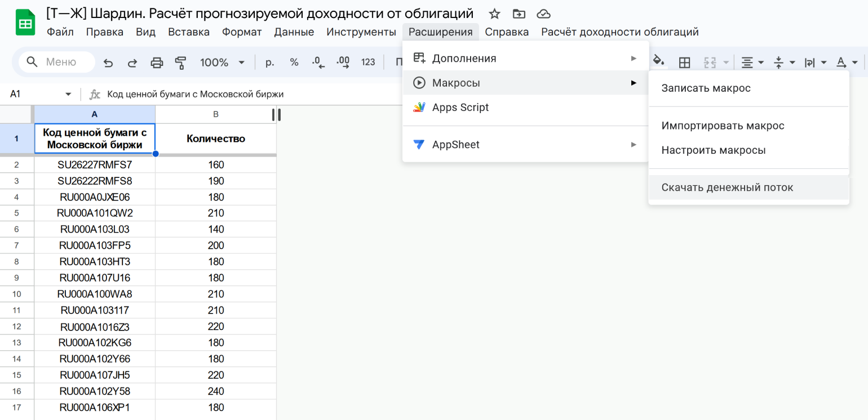Viewport: 868px width, 420px height.
Task: Activate the paint format tool
Action: point(180,62)
